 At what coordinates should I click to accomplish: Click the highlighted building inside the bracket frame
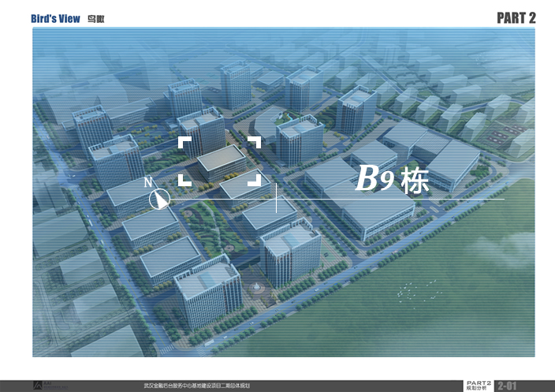[221, 160]
